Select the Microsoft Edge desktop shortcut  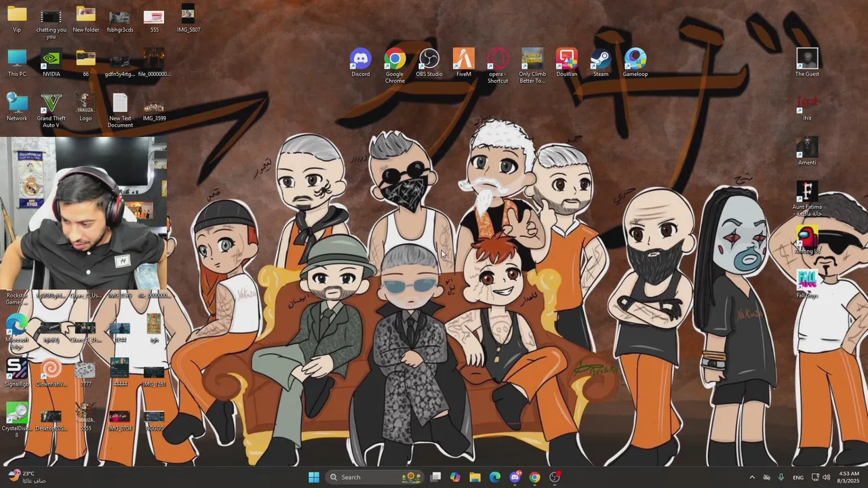(17, 332)
